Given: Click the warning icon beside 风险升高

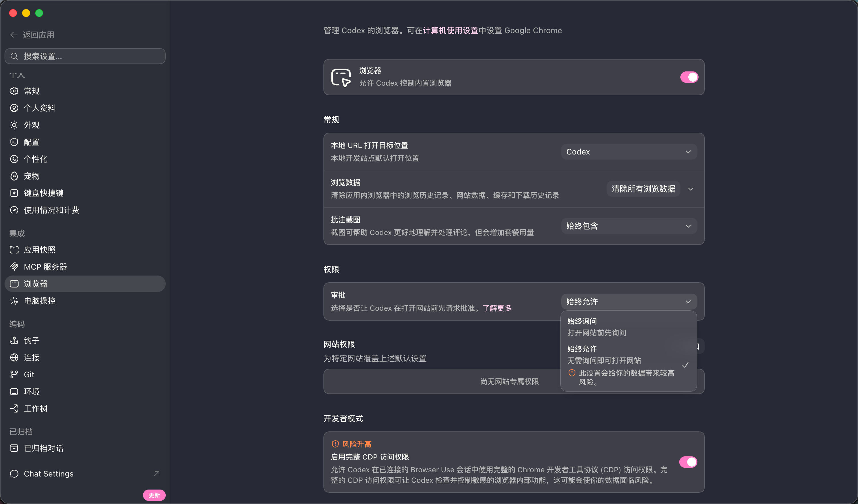Looking at the screenshot, I should 335,444.
